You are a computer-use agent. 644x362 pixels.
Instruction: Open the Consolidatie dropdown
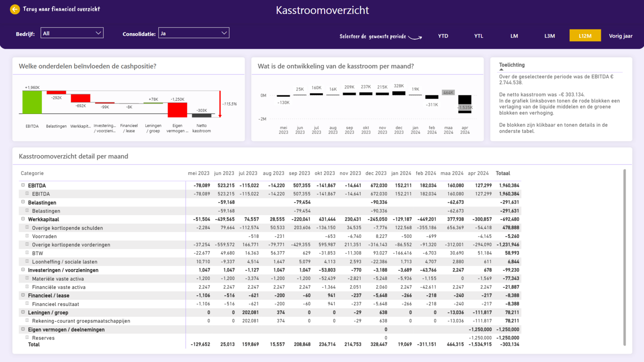tap(194, 33)
